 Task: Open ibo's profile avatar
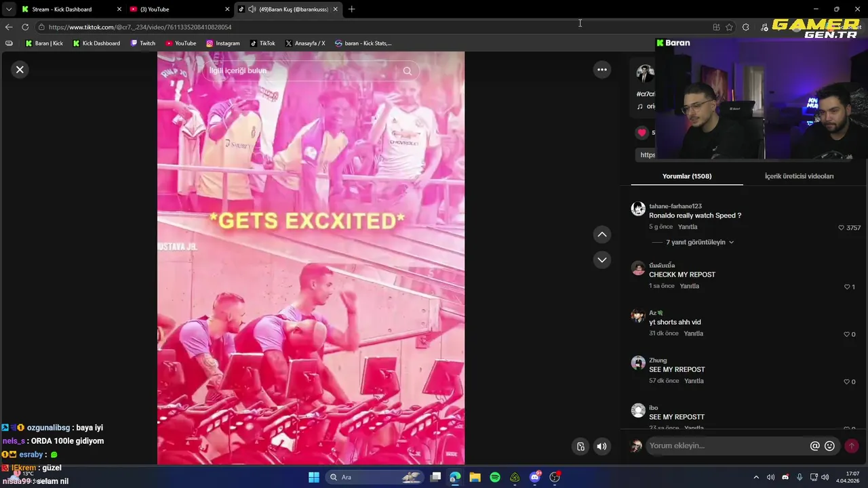tap(638, 410)
